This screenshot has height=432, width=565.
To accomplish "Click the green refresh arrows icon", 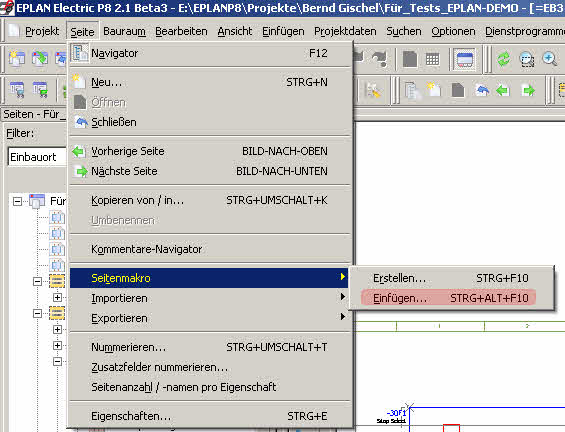I will pos(504,59).
